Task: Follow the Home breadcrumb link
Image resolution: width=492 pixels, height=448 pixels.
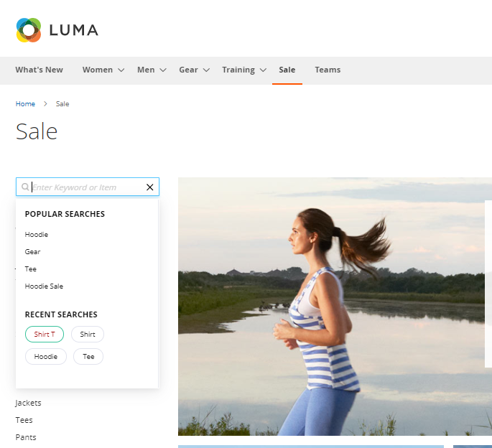Action: click(25, 104)
